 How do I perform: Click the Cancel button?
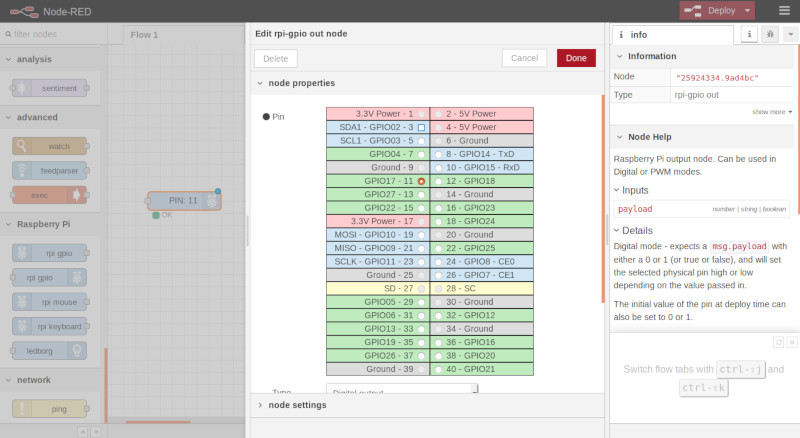pos(524,58)
